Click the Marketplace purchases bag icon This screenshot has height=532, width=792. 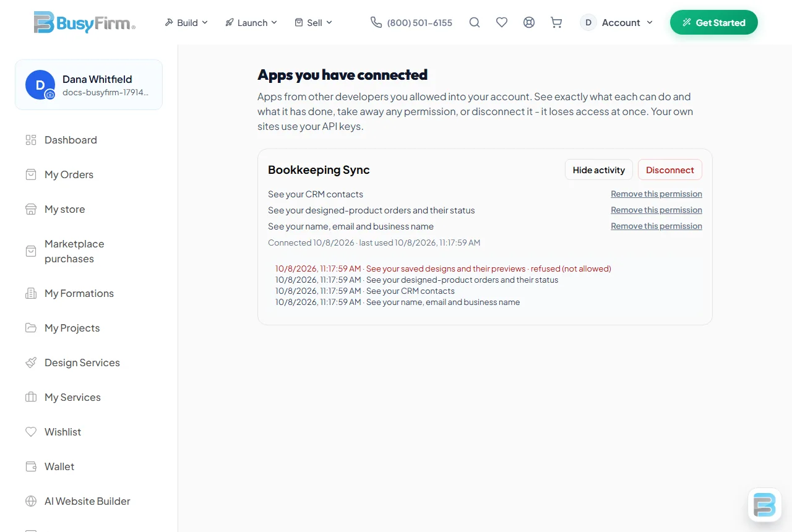tap(31, 251)
